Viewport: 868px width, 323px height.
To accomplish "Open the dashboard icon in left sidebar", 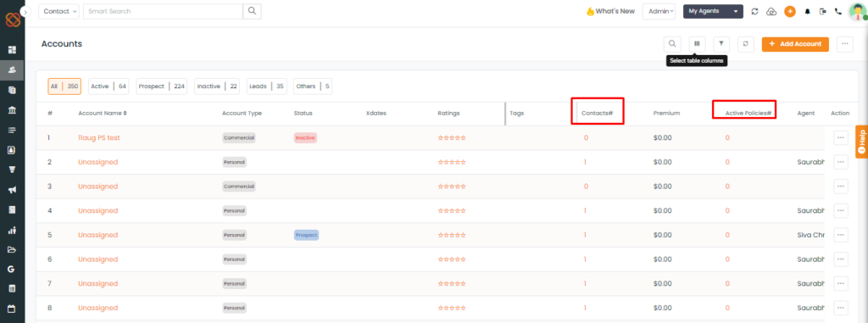I will (x=12, y=50).
